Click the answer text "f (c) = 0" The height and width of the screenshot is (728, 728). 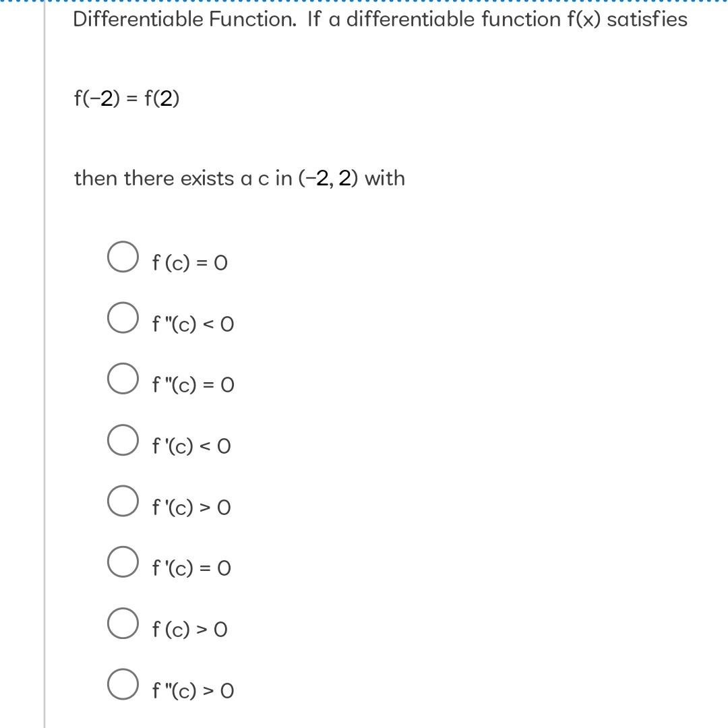(190, 263)
